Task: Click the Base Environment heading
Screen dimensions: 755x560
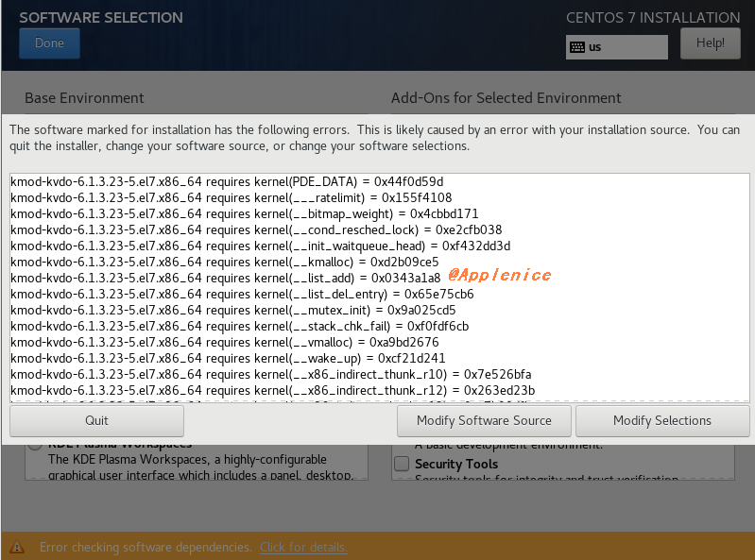Action: pos(84,98)
